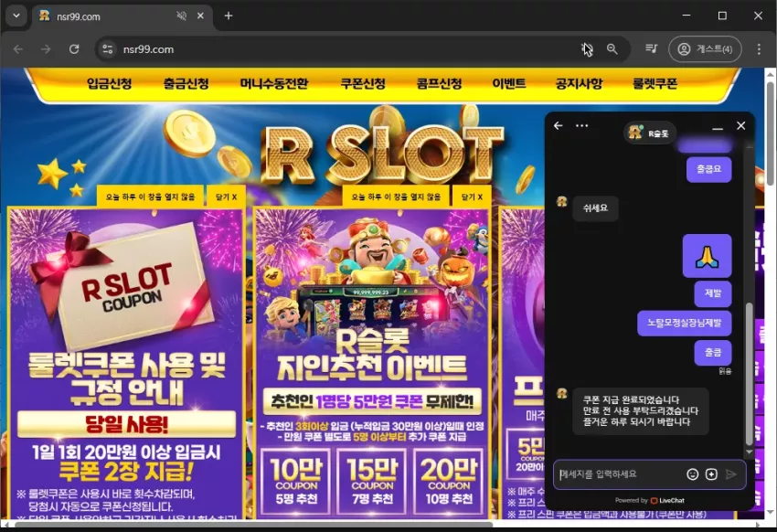777x532 pixels.
Task: Open 출금신청 menu item
Action: [x=186, y=84]
